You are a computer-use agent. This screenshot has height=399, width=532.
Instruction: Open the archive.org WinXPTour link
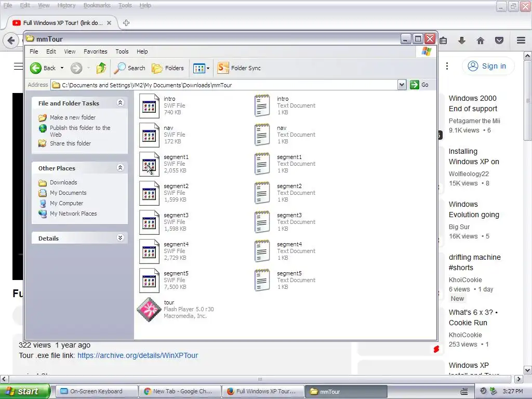138,355
